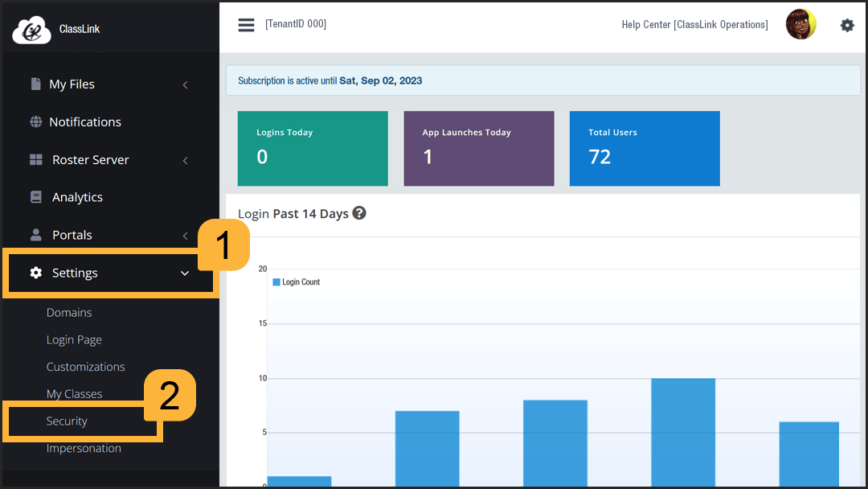868x489 pixels.
Task: Click the user profile avatar
Action: coord(800,25)
